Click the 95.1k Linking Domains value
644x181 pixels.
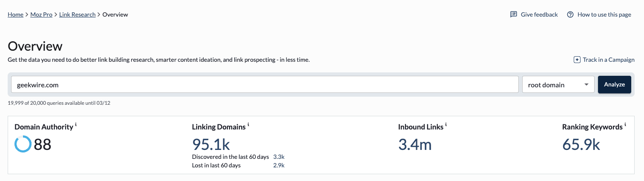211,144
